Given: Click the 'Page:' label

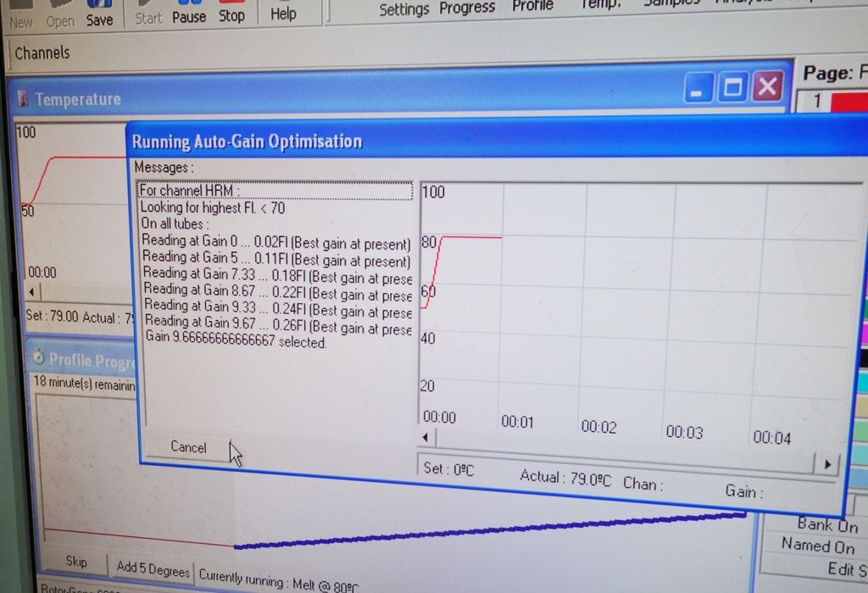Looking at the screenshot, I should [828, 73].
